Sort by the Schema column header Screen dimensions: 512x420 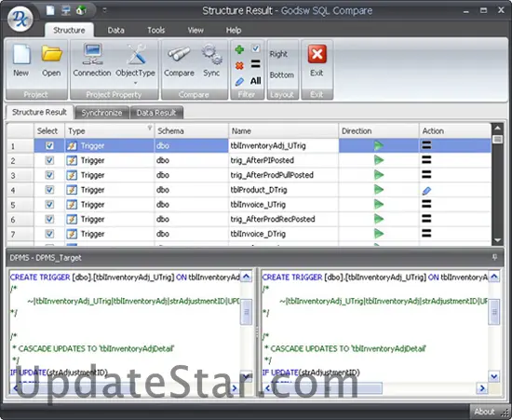point(192,131)
